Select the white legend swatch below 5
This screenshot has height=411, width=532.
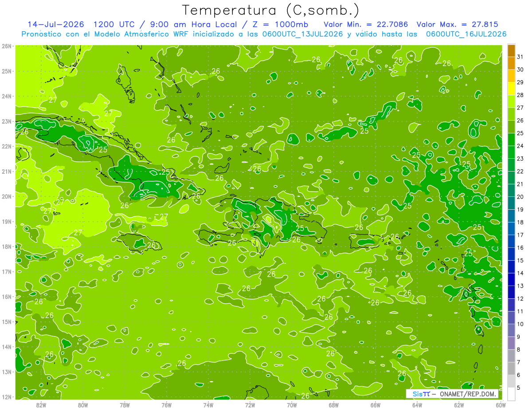click(511, 394)
